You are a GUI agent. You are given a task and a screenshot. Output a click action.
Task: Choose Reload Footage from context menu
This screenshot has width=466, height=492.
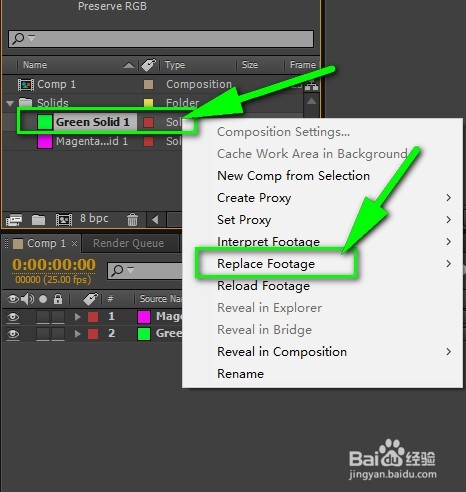[x=263, y=286]
